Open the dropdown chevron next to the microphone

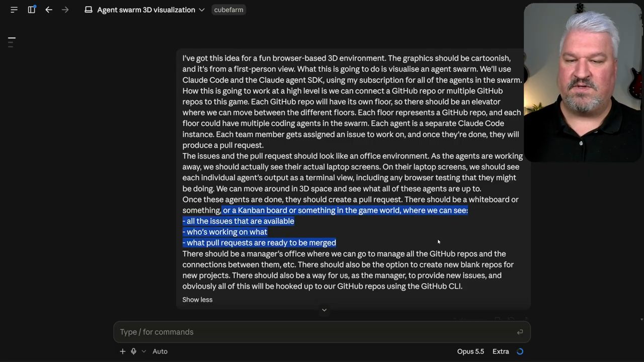144,351
